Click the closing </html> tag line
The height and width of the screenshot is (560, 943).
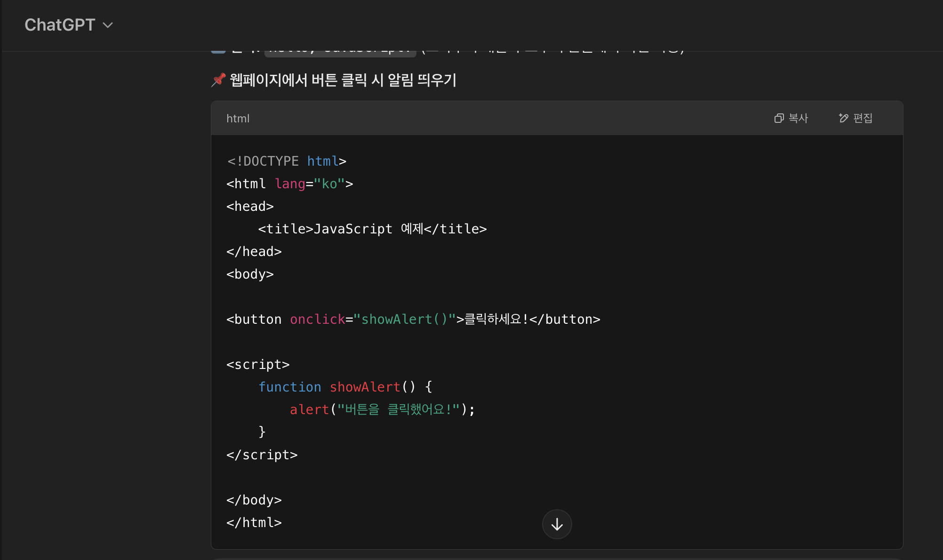point(254,523)
